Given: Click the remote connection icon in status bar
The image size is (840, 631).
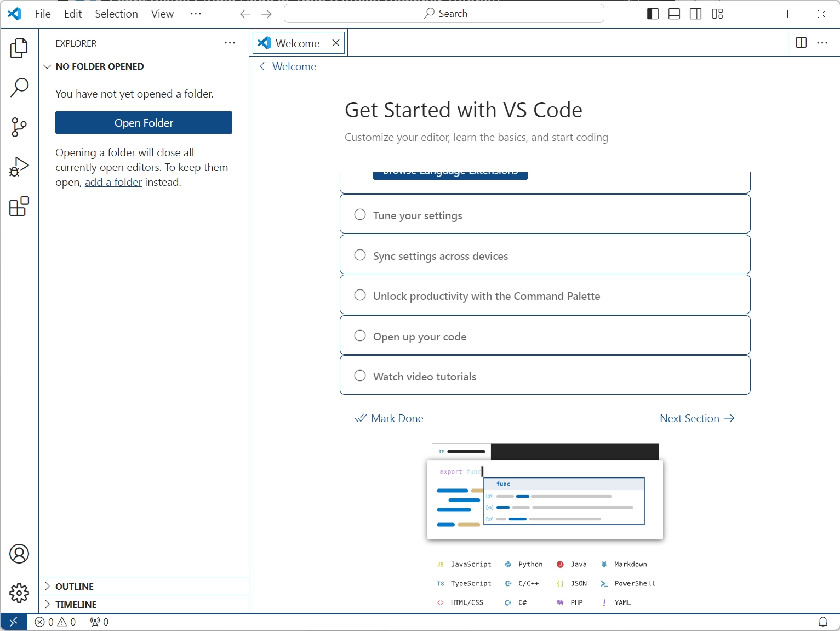Looking at the screenshot, I should pos(14,622).
